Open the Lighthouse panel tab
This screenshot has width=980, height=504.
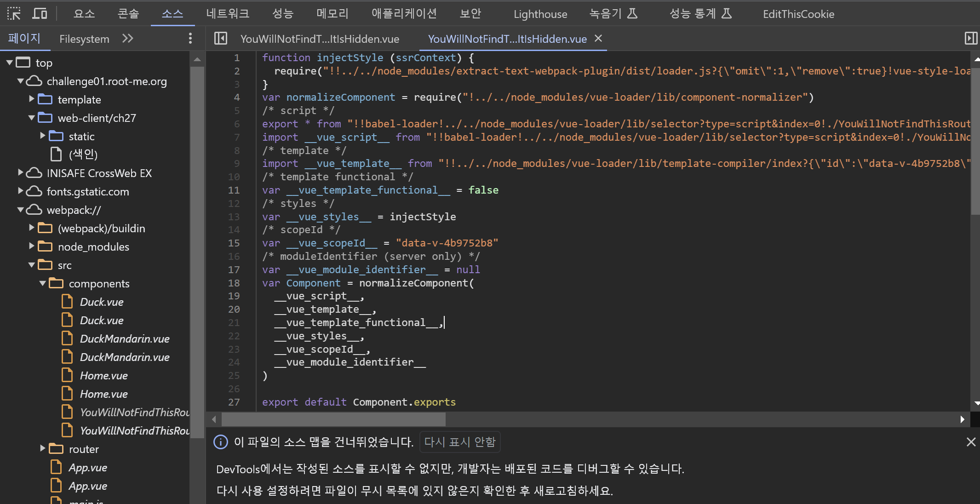[540, 14]
